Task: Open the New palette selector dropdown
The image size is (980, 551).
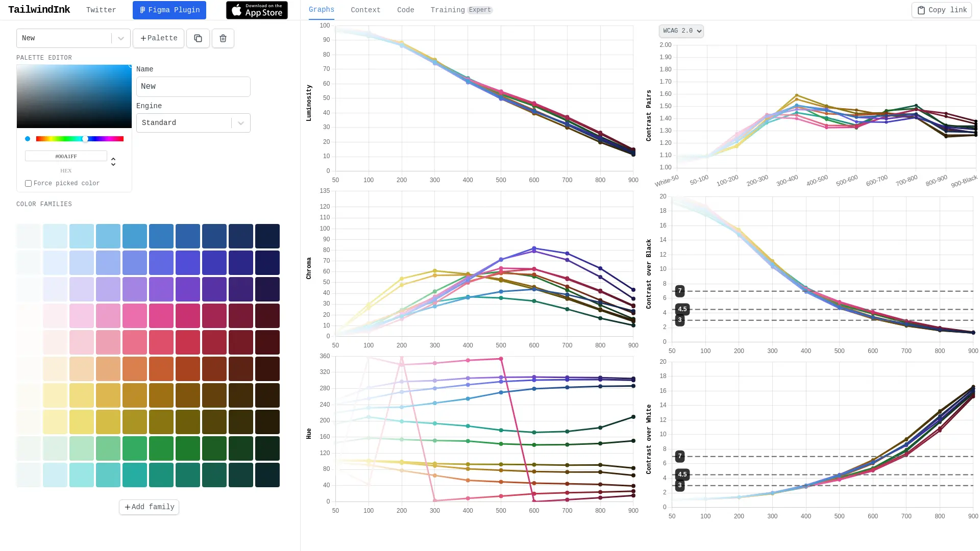Action: click(x=73, y=38)
